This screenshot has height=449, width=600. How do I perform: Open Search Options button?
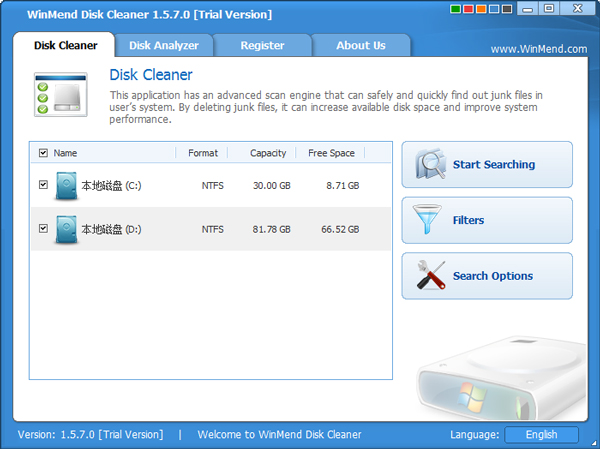[x=487, y=276]
